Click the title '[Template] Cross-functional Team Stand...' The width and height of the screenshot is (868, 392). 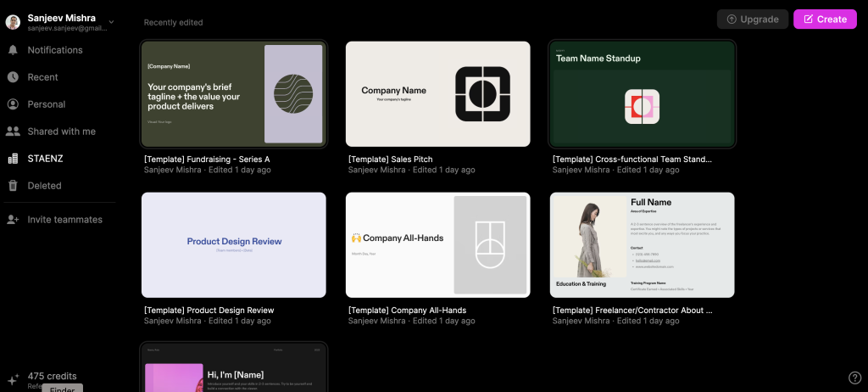pyautogui.click(x=632, y=160)
